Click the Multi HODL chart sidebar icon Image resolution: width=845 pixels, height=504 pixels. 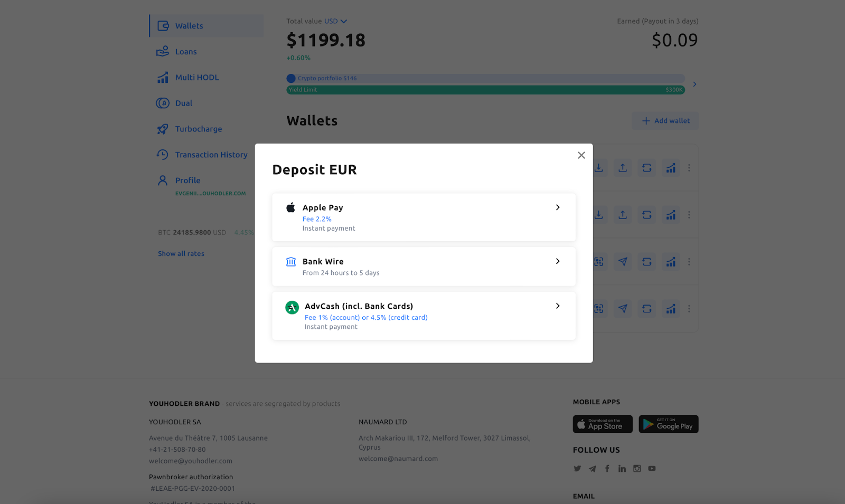163,77
